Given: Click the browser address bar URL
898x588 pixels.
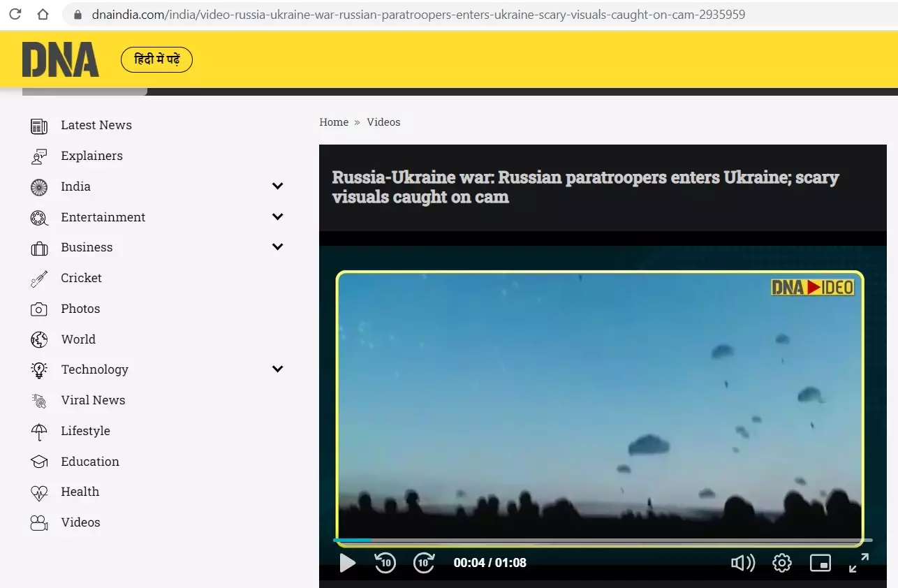Looking at the screenshot, I should [x=419, y=14].
